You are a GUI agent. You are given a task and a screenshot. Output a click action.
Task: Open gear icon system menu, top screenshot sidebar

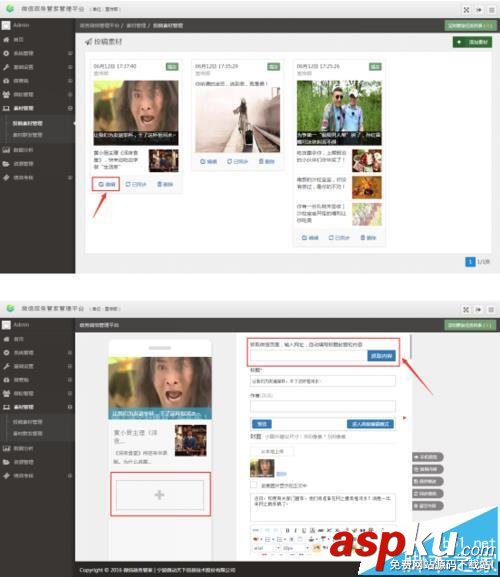(6, 53)
